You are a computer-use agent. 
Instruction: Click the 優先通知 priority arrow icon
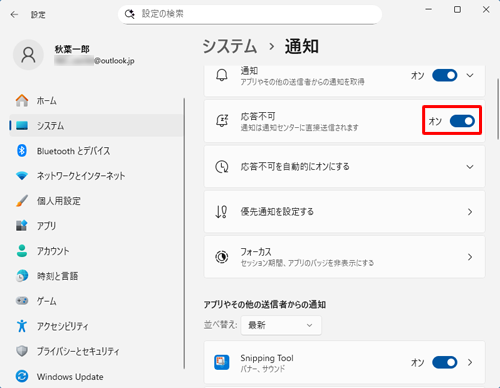click(222, 212)
